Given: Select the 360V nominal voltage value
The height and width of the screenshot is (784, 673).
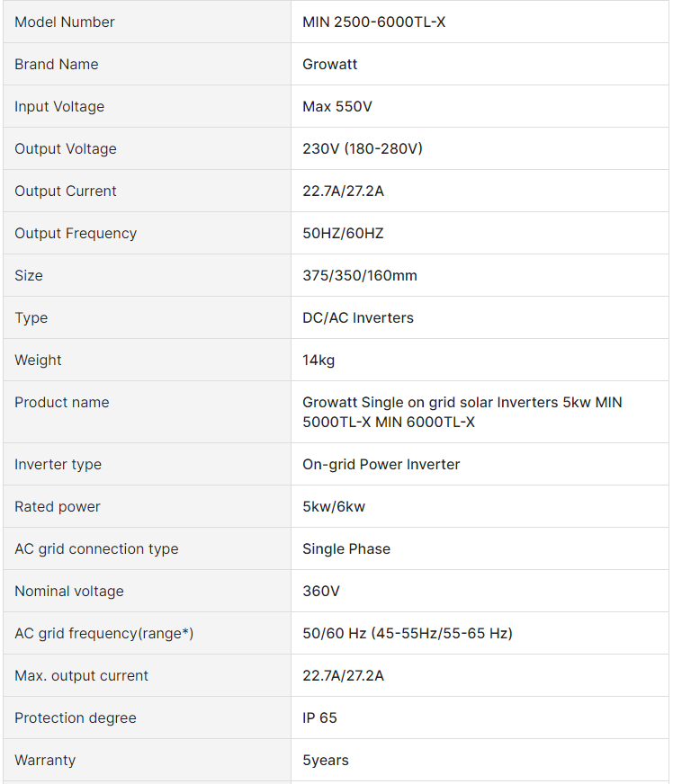Looking at the screenshot, I should pos(321,591).
